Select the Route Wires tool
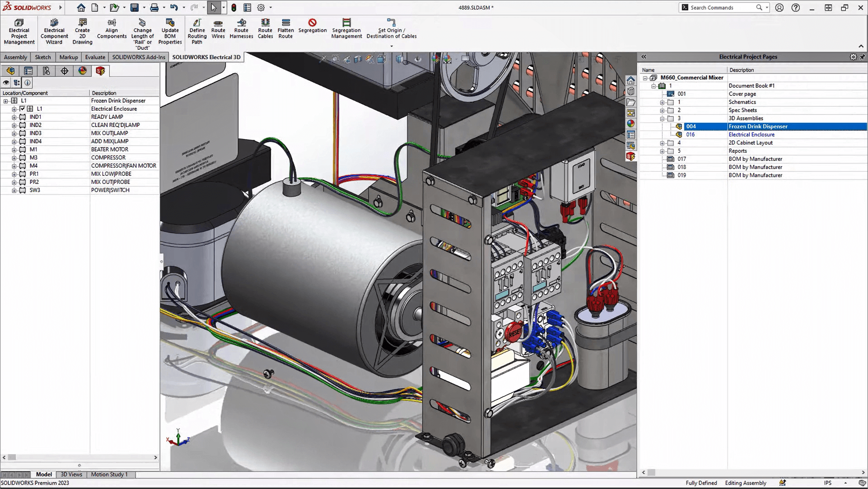This screenshot has height=489, width=868. 218,29
